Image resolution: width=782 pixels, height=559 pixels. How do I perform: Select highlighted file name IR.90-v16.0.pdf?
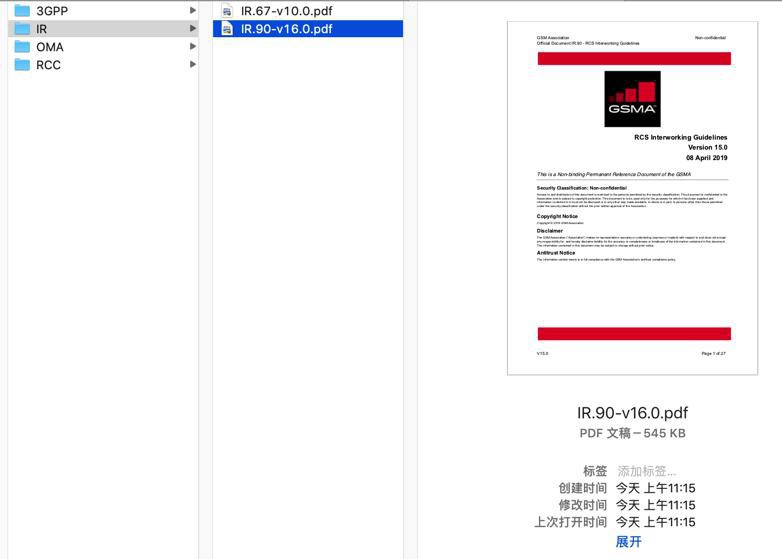point(286,29)
